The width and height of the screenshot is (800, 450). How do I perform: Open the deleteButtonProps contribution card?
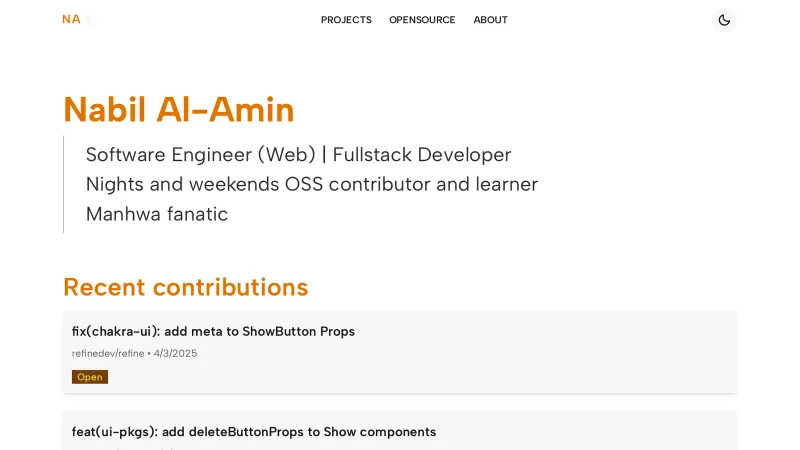pyautogui.click(x=254, y=432)
